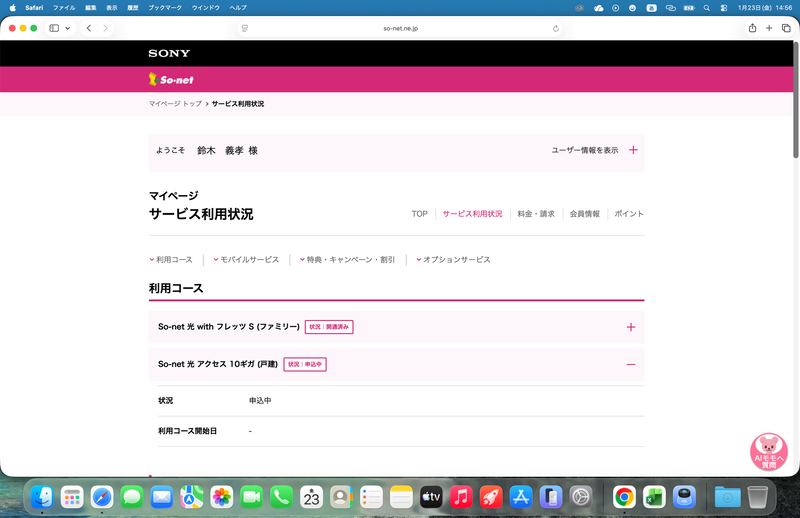The image size is (800, 518).
Task: Open a new tab with plus icon
Action: (x=769, y=28)
